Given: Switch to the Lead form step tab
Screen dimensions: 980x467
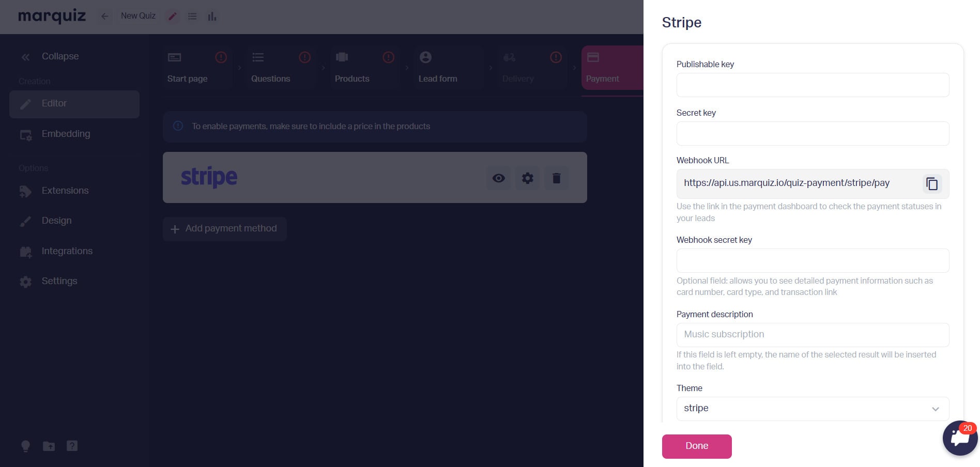Looking at the screenshot, I should pyautogui.click(x=449, y=68).
